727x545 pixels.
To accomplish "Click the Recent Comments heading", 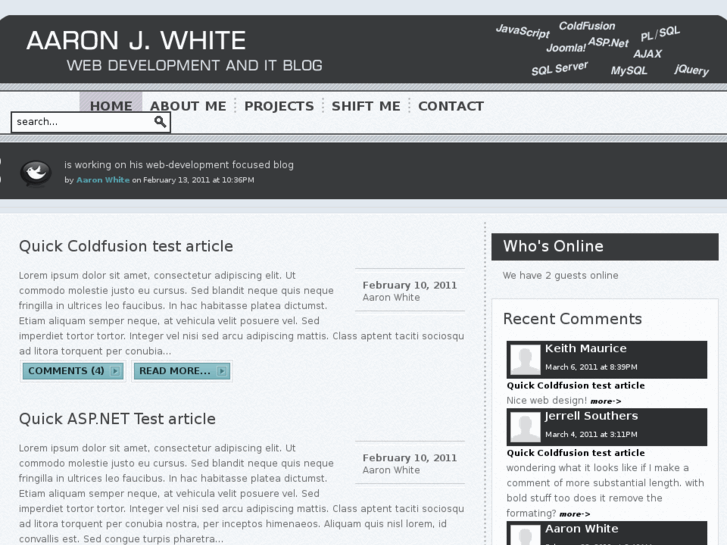I will click(572, 319).
